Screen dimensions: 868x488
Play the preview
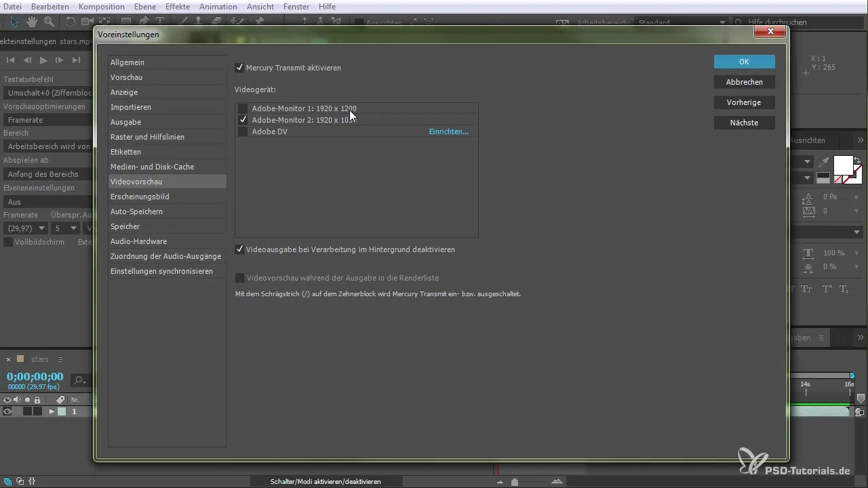[x=43, y=60]
